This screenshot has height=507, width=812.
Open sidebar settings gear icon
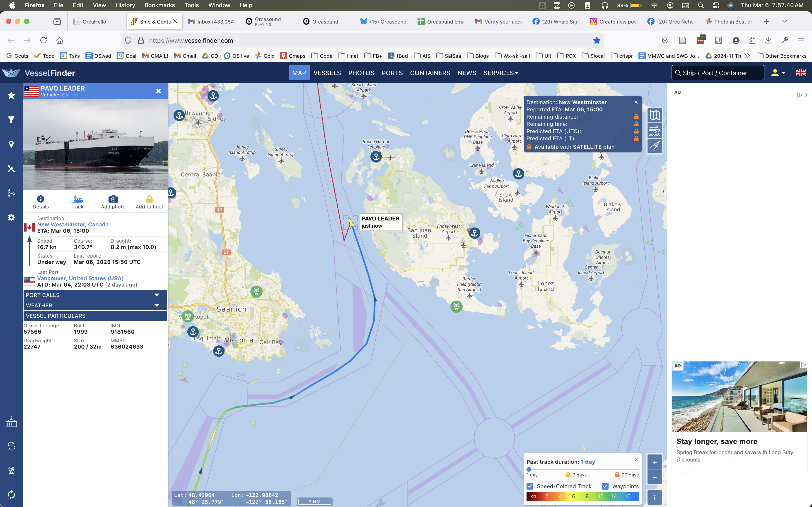click(x=11, y=218)
